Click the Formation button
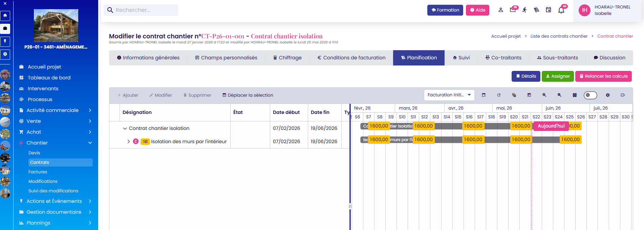 [445, 10]
